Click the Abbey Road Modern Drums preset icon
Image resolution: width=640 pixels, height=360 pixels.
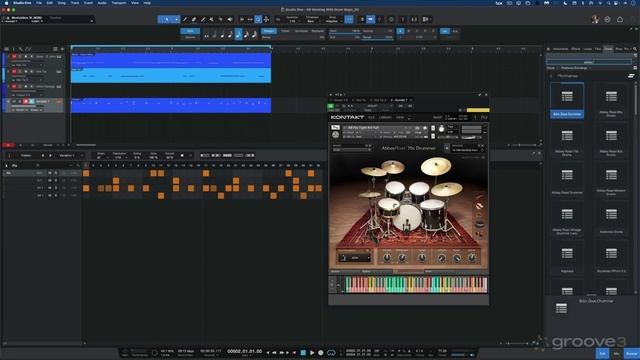tap(611, 175)
